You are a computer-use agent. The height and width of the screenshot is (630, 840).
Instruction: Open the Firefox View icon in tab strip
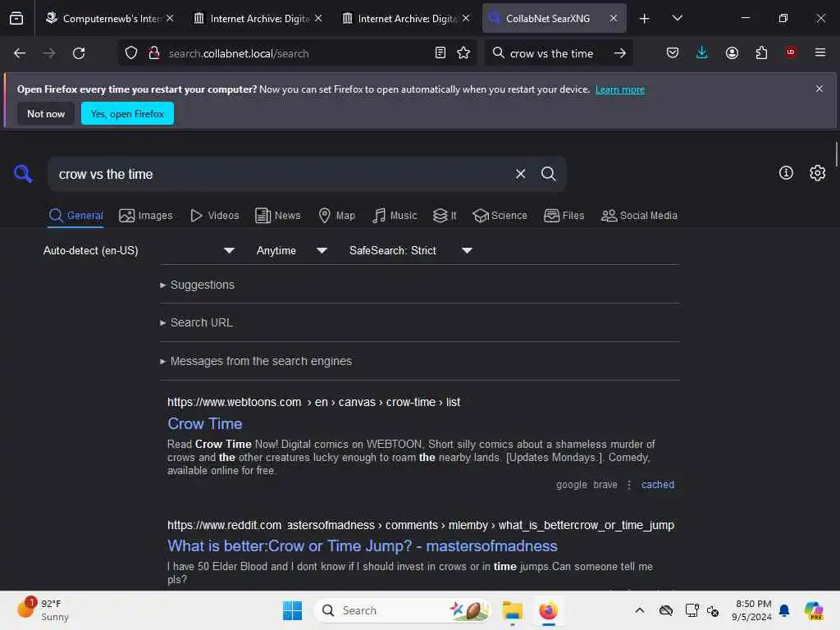pyautogui.click(x=16, y=18)
